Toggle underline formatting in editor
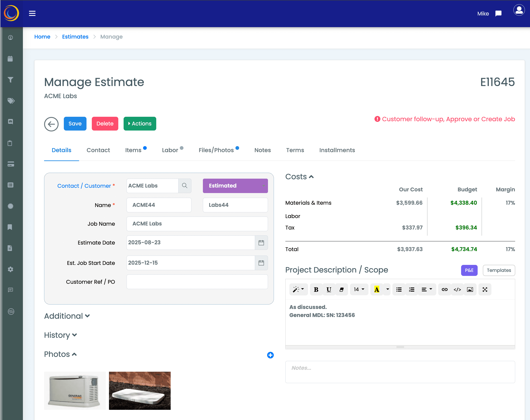 (329, 289)
